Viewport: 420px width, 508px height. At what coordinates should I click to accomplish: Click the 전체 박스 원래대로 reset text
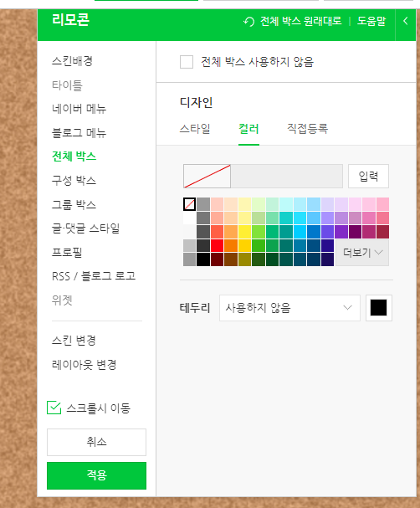[x=301, y=22]
